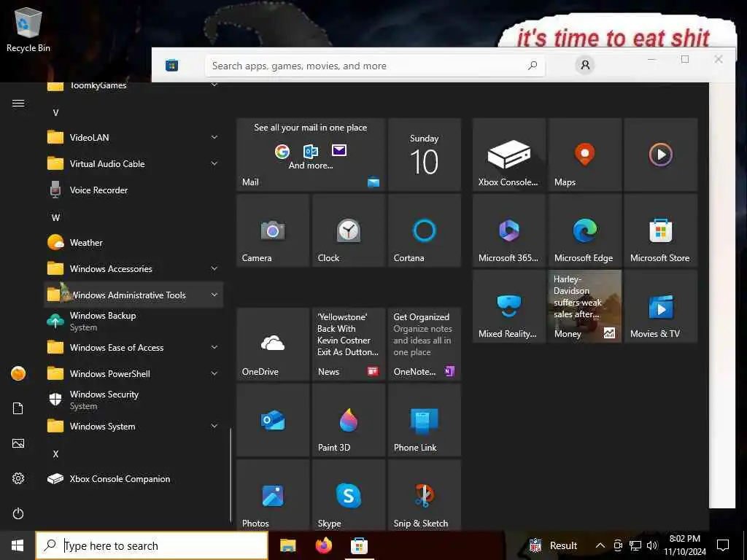Open the Movies & TV tile
This screenshot has height=560, width=747.
coord(660,306)
